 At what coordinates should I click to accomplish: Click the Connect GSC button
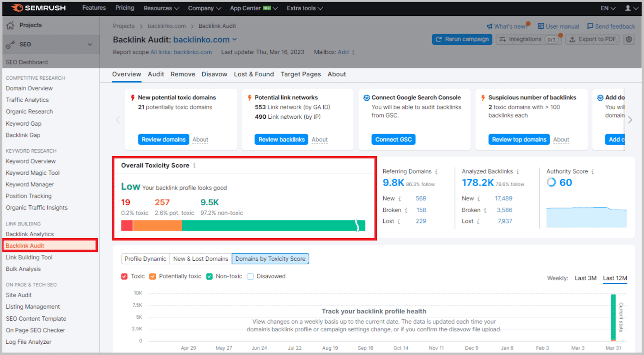(394, 140)
